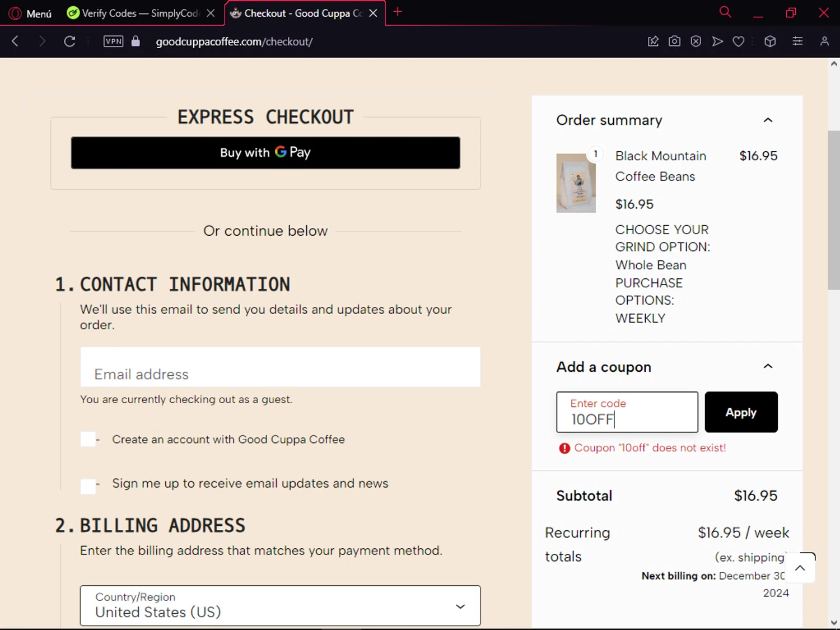Close the Checkout tab
The height and width of the screenshot is (630, 840).
tap(373, 13)
